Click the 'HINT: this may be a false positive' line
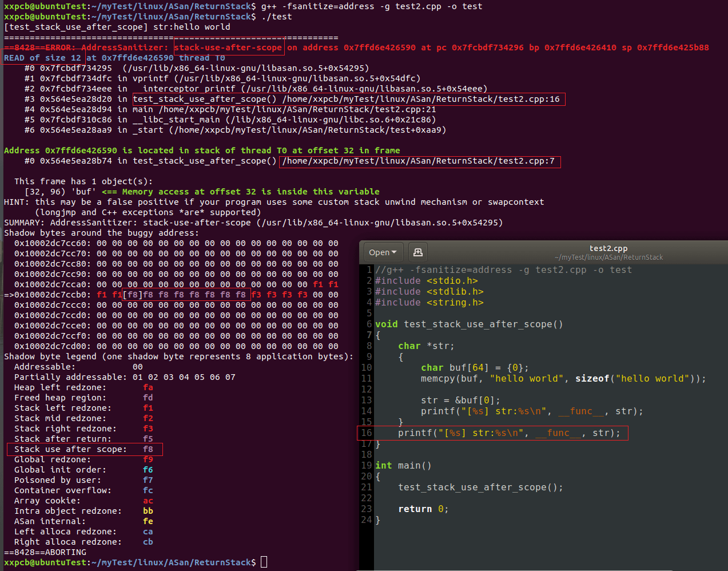This screenshot has height=571, width=728. [274, 202]
